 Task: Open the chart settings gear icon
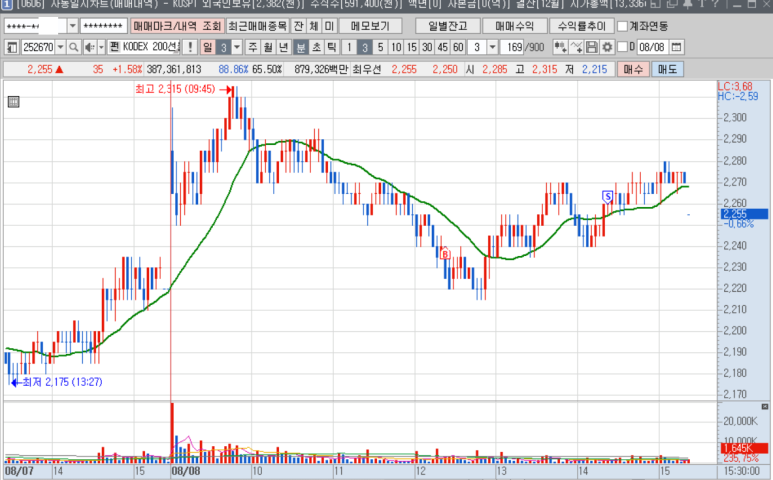pyautogui.click(x=606, y=47)
